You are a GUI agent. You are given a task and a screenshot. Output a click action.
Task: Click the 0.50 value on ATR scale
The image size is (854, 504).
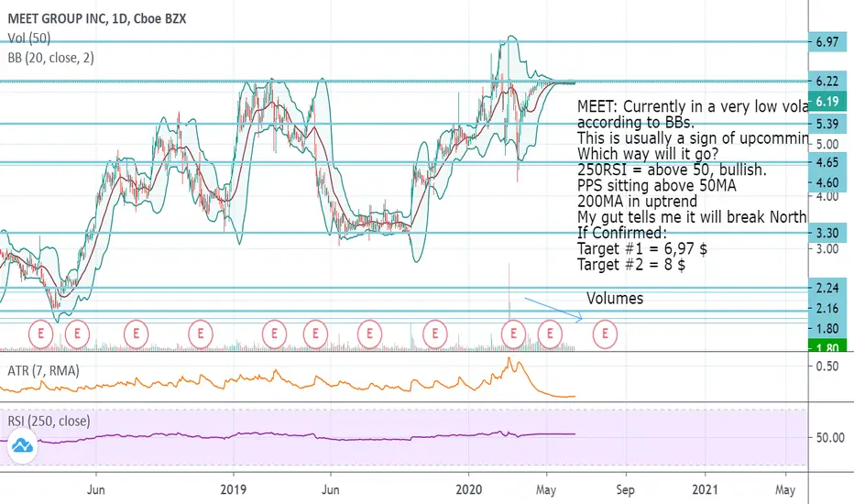(x=827, y=367)
